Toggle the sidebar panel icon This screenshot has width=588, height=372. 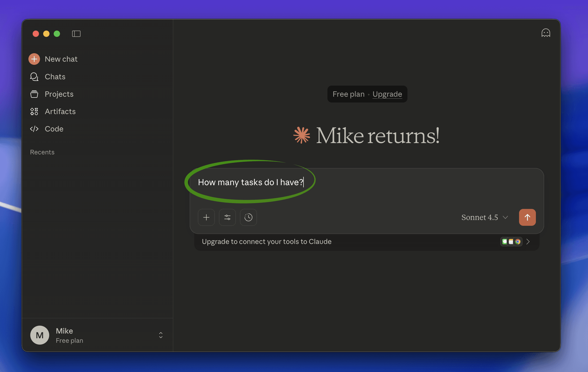tap(76, 34)
